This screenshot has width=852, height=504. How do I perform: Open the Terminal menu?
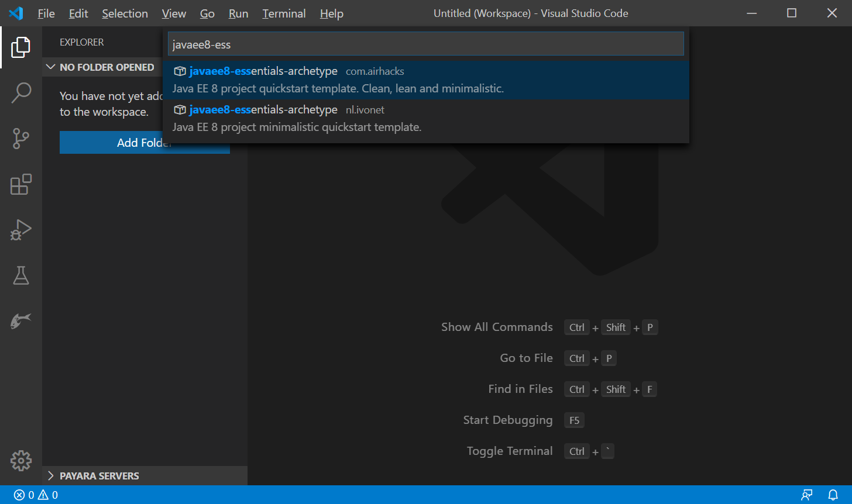tap(284, 13)
